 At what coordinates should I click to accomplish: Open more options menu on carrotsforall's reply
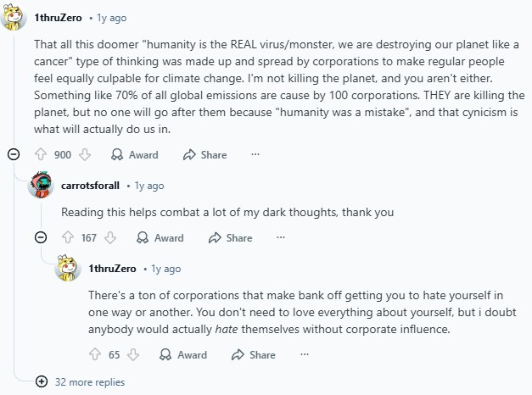click(281, 238)
